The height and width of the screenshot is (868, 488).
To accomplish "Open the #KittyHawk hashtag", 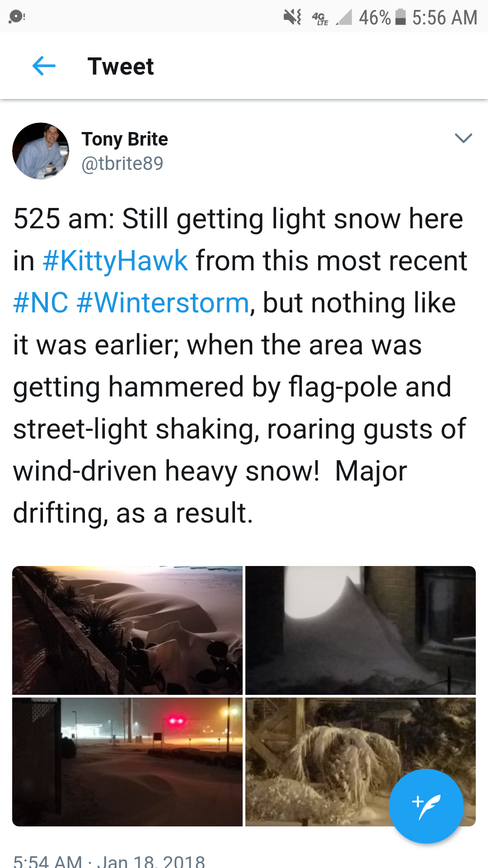I will coord(115,261).
